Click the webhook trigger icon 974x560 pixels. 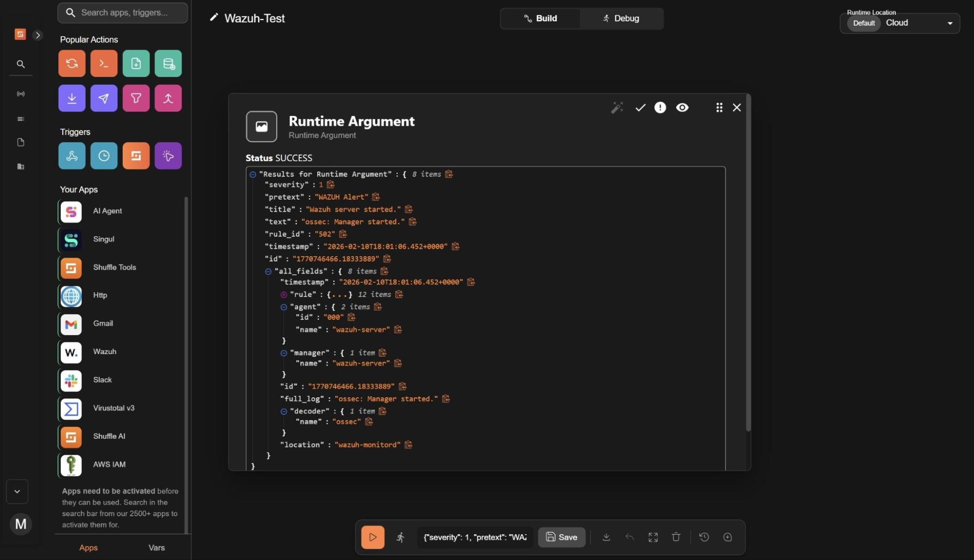72,156
